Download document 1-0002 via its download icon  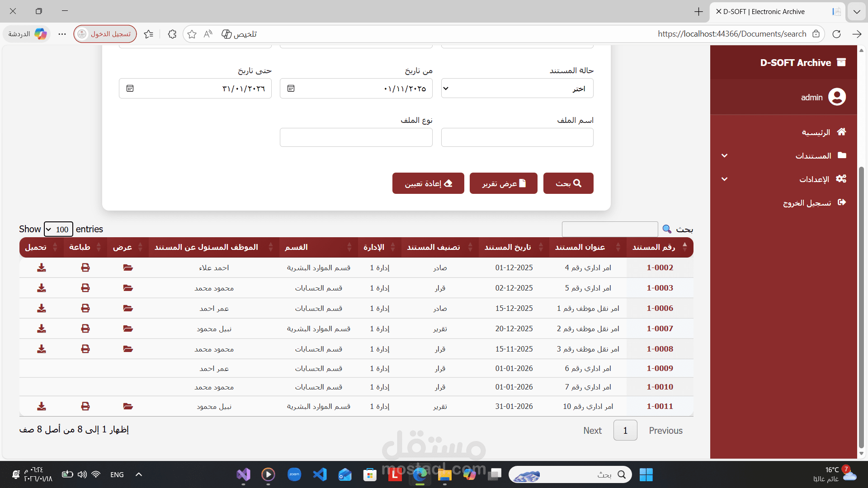[42, 267]
